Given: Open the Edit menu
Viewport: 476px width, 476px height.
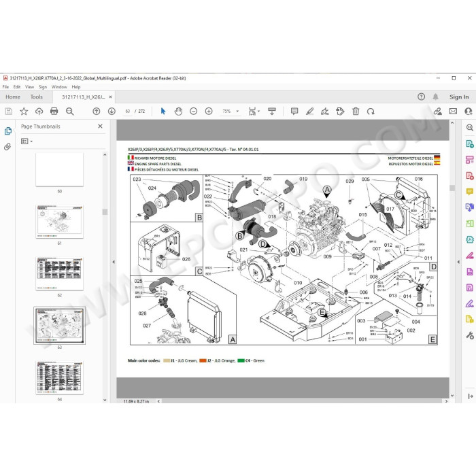Looking at the screenshot, I should pyautogui.click(x=17, y=87).
